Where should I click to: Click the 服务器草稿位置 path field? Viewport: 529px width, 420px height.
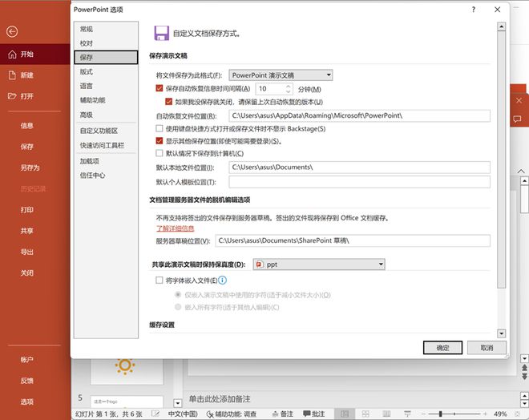pyautogui.click(x=353, y=240)
